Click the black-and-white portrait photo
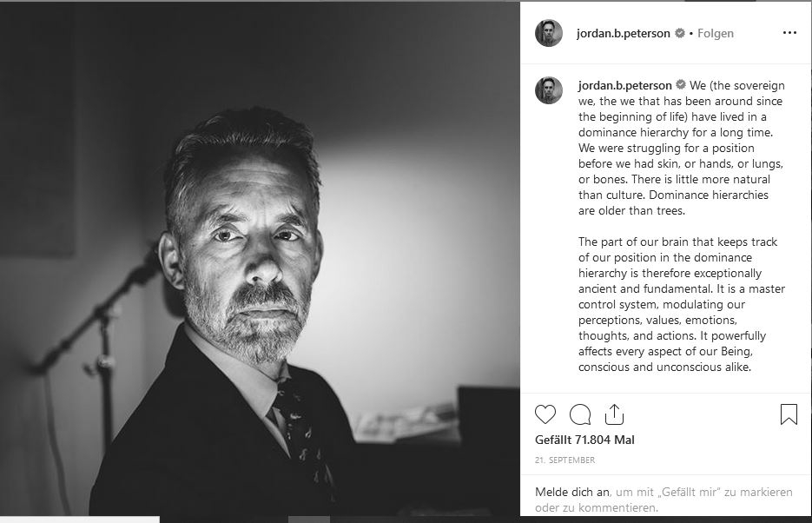The height and width of the screenshot is (523, 812). tap(260, 259)
